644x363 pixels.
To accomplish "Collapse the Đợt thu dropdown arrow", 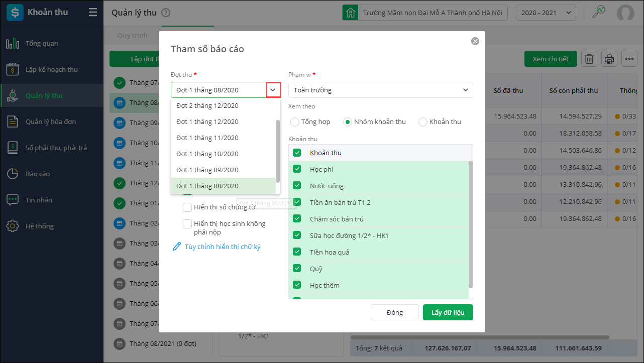I will click(x=273, y=90).
